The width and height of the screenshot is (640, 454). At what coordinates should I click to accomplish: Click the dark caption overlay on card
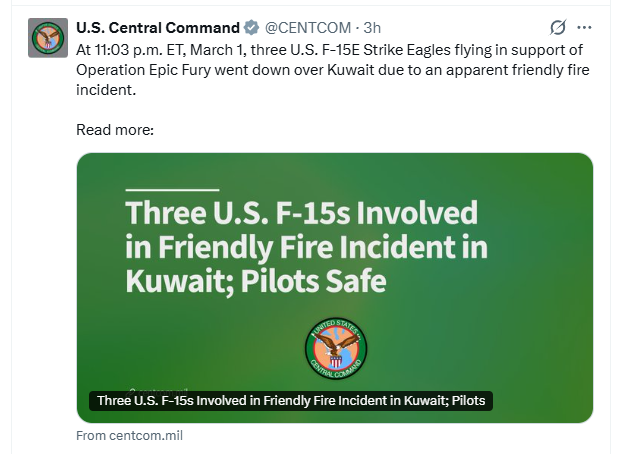click(x=292, y=401)
